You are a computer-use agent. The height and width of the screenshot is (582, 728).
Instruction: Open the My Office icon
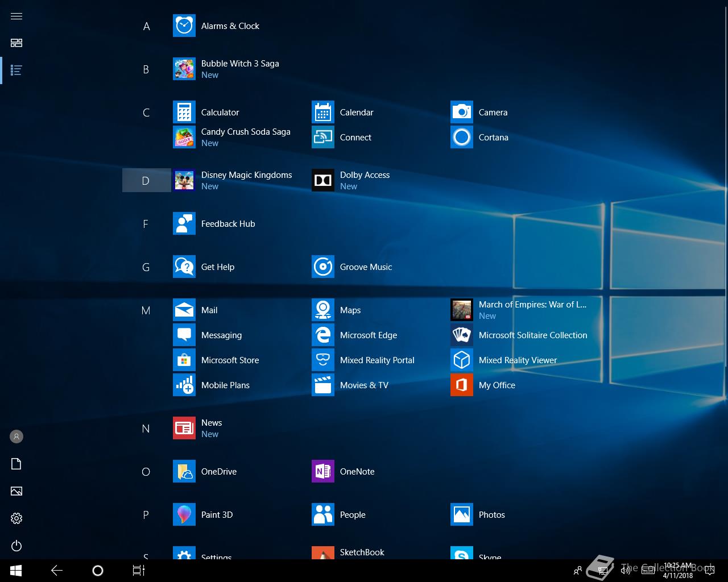[462, 385]
